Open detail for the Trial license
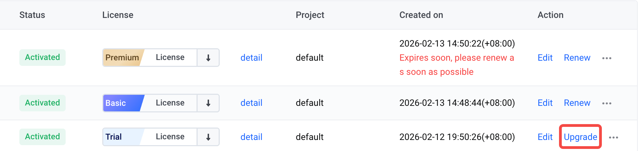The image size is (644, 151). click(251, 137)
